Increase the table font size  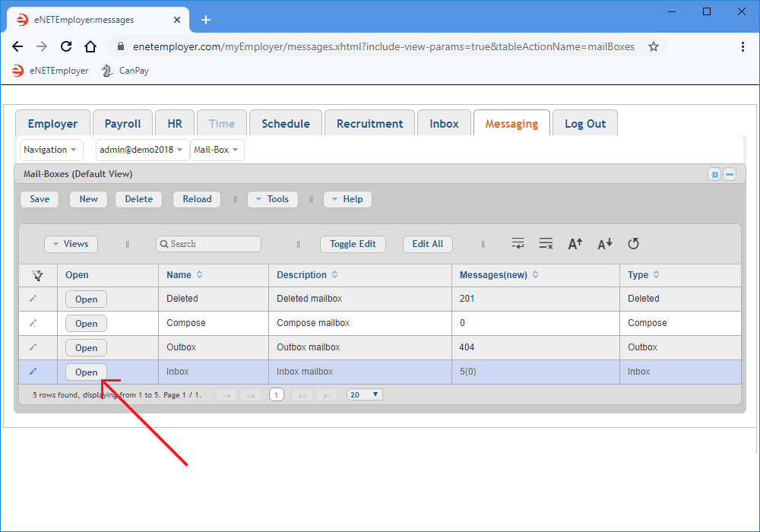(575, 244)
